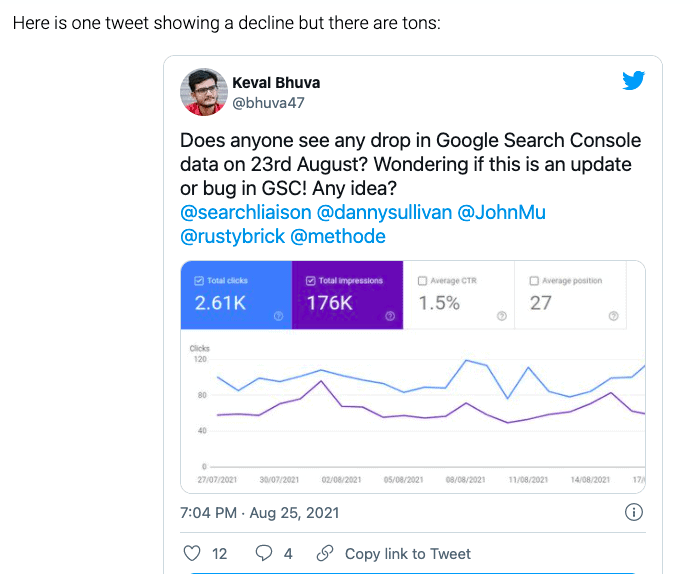Click the Total clicks help icon

pyautogui.click(x=278, y=316)
